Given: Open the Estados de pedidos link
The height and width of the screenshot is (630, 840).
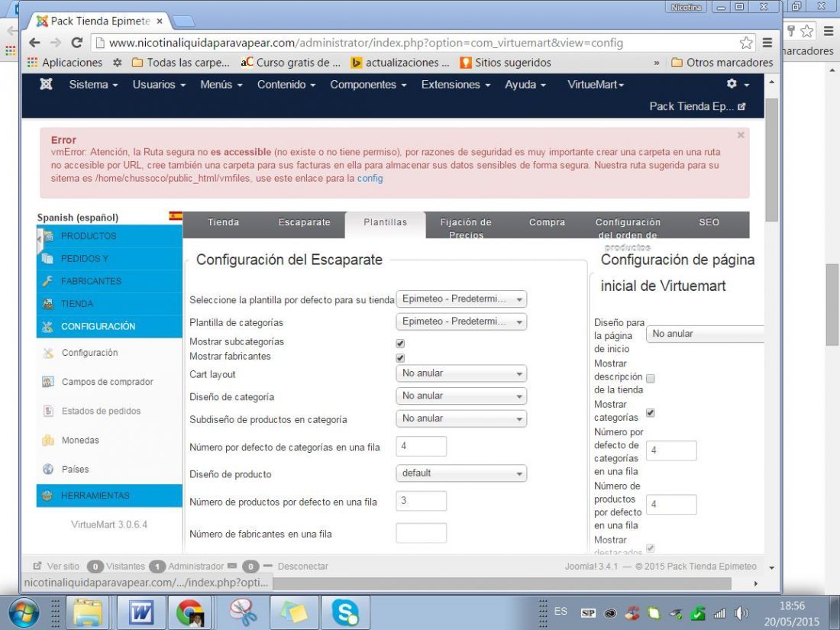Looking at the screenshot, I should (102, 411).
